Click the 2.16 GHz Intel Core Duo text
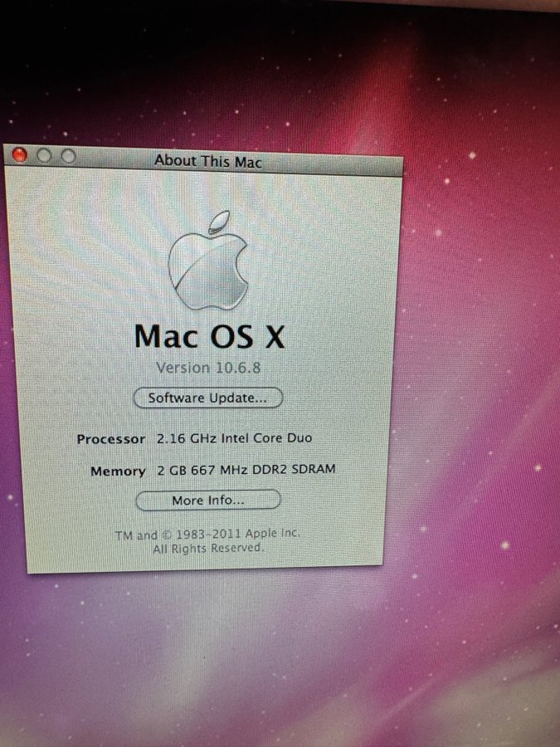This screenshot has width=560, height=747. pyautogui.click(x=235, y=438)
